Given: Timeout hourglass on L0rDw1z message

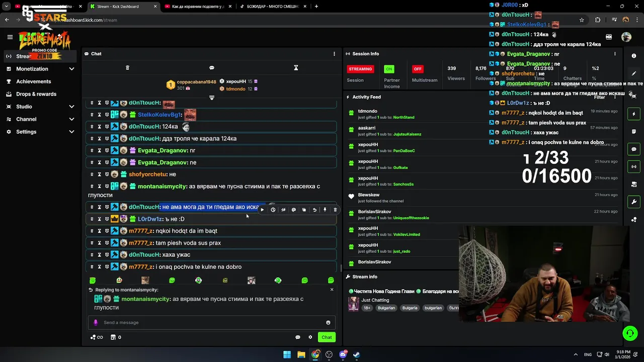Looking at the screenshot, I should pyautogui.click(x=99, y=219).
